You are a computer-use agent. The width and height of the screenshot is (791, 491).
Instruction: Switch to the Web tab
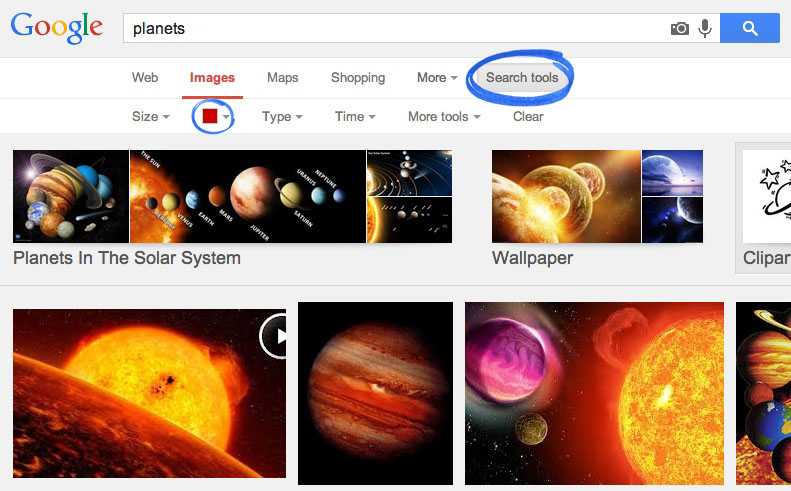click(x=145, y=78)
